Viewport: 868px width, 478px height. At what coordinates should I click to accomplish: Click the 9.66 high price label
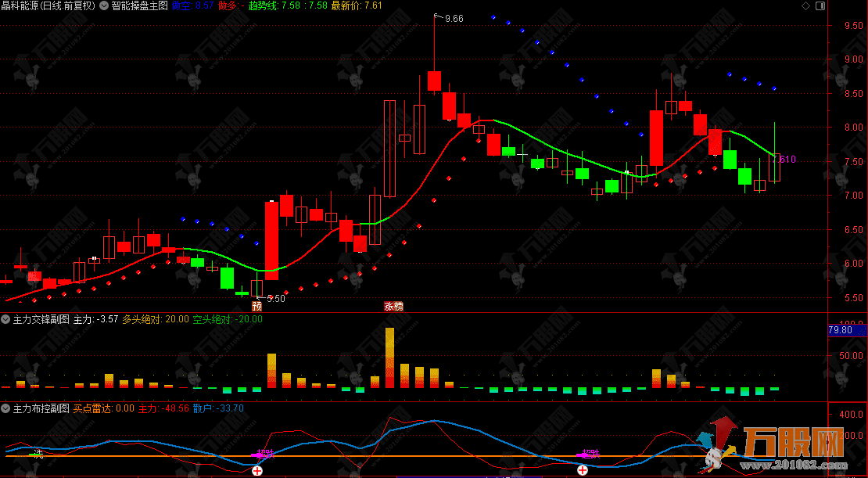(x=454, y=18)
